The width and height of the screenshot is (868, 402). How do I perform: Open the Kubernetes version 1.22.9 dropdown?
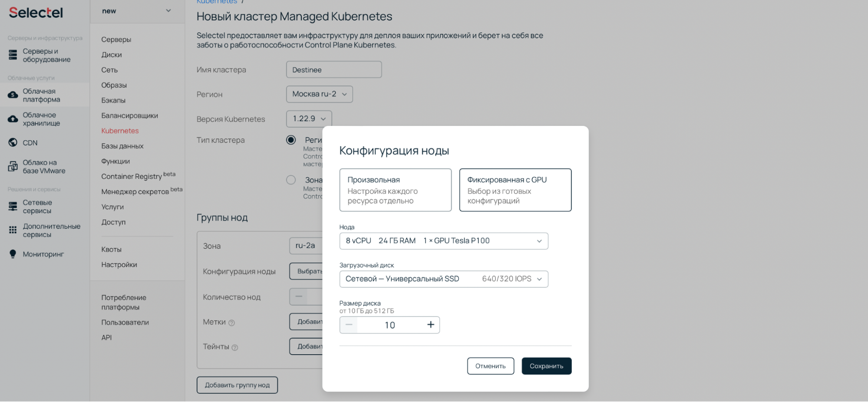point(309,119)
